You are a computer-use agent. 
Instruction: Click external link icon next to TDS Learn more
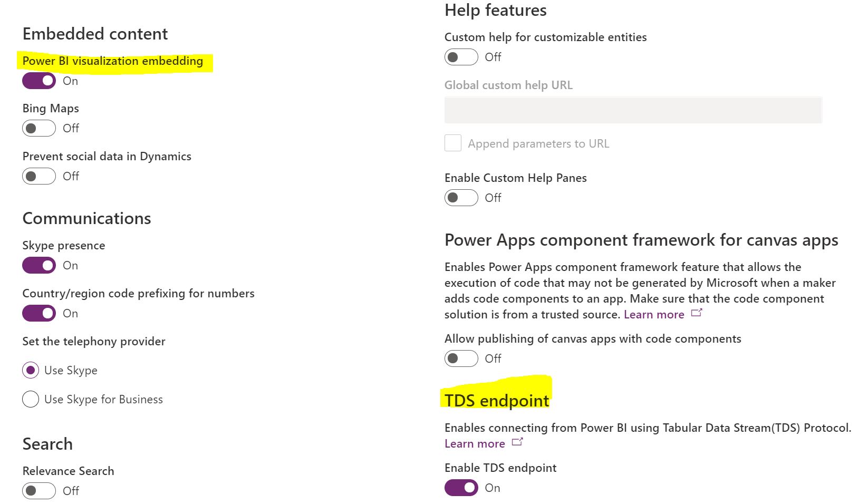coord(517,442)
